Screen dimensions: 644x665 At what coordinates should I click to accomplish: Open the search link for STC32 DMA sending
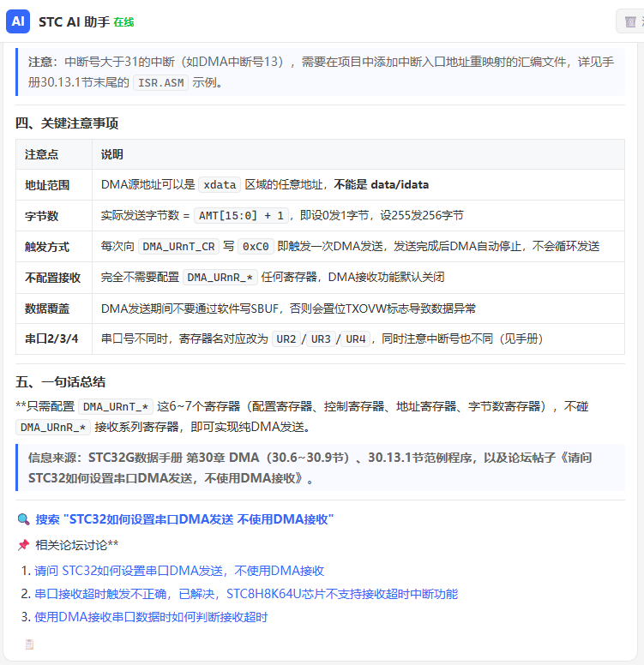184,519
